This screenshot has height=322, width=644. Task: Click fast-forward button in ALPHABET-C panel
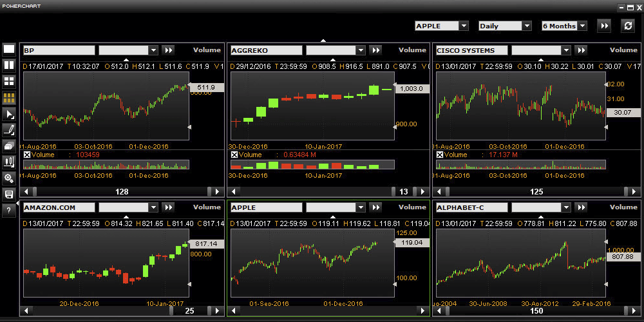(x=581, y=207)
